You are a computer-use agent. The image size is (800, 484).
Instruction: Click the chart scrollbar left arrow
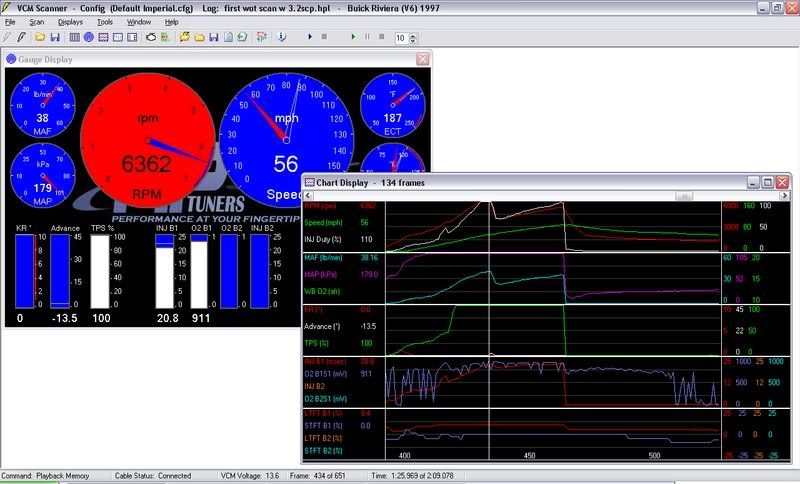[x=308, y=196]
